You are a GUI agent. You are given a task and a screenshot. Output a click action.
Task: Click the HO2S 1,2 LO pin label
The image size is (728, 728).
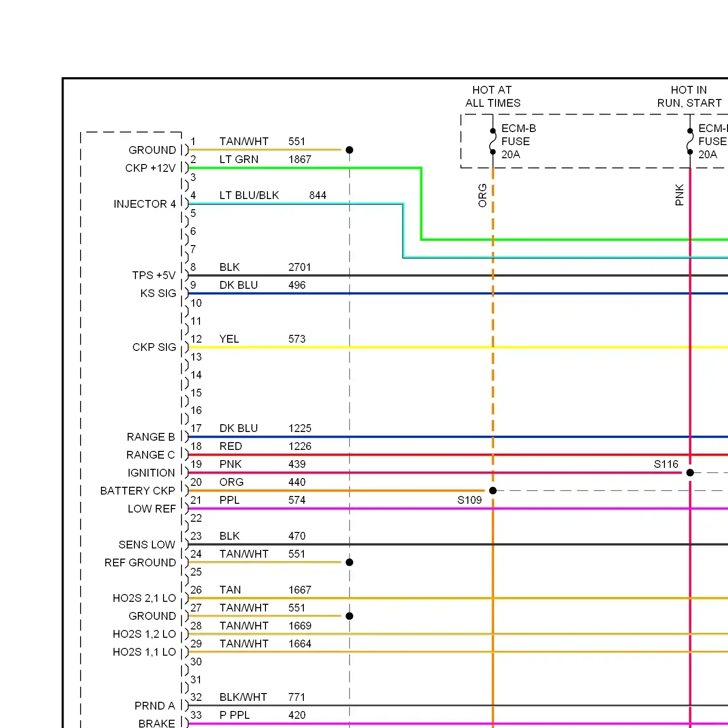(x=144, y=634)
